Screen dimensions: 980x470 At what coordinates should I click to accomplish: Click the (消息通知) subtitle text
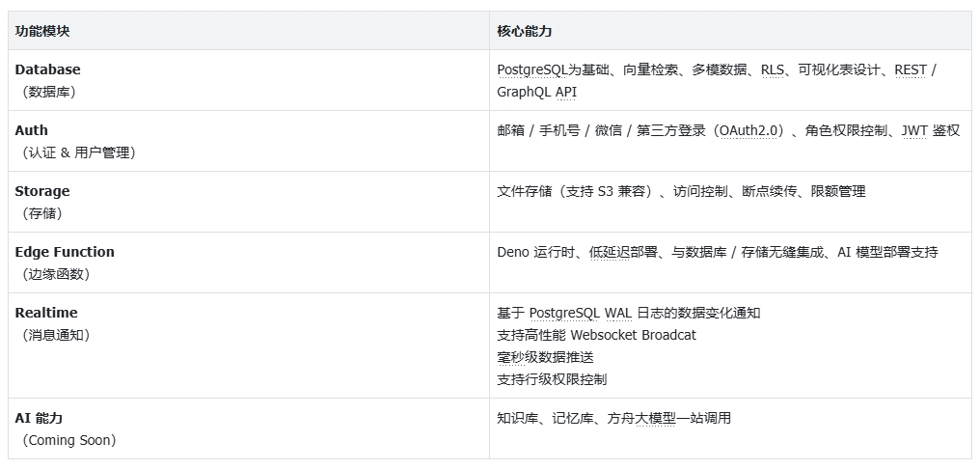click(56, 334)
